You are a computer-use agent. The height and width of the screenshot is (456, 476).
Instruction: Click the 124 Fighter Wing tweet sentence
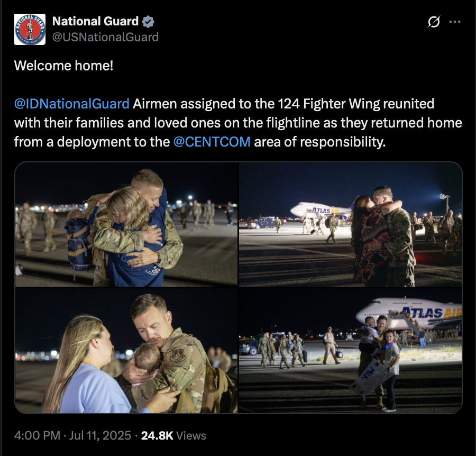238,123
